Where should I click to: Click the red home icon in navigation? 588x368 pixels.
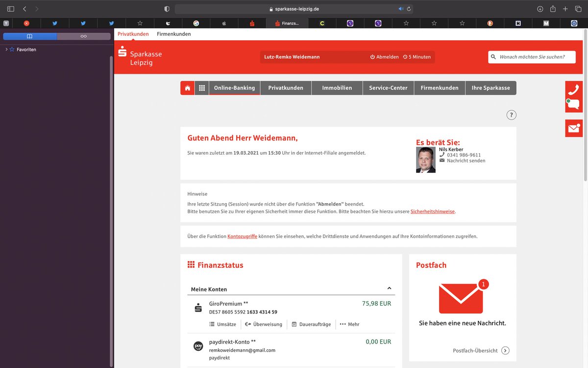click(187, 88)
